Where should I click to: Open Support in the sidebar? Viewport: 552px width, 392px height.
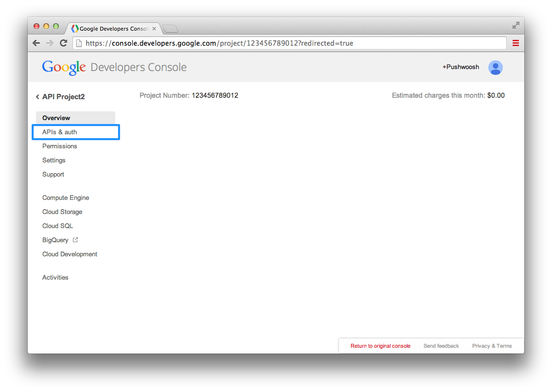click(x=53, y=174)
